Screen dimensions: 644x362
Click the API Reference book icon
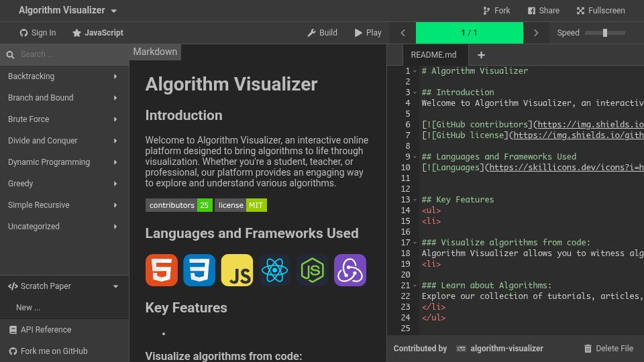[x=13, y=330]
